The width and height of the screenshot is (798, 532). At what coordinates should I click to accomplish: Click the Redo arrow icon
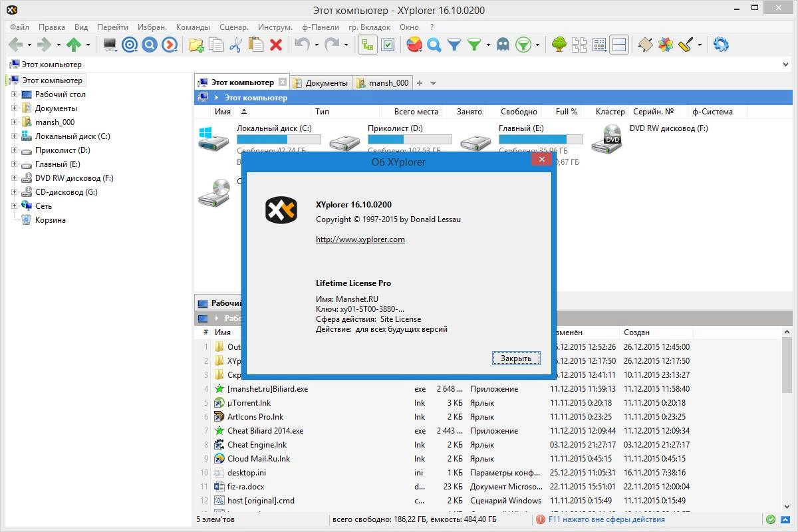pos(332,45)
